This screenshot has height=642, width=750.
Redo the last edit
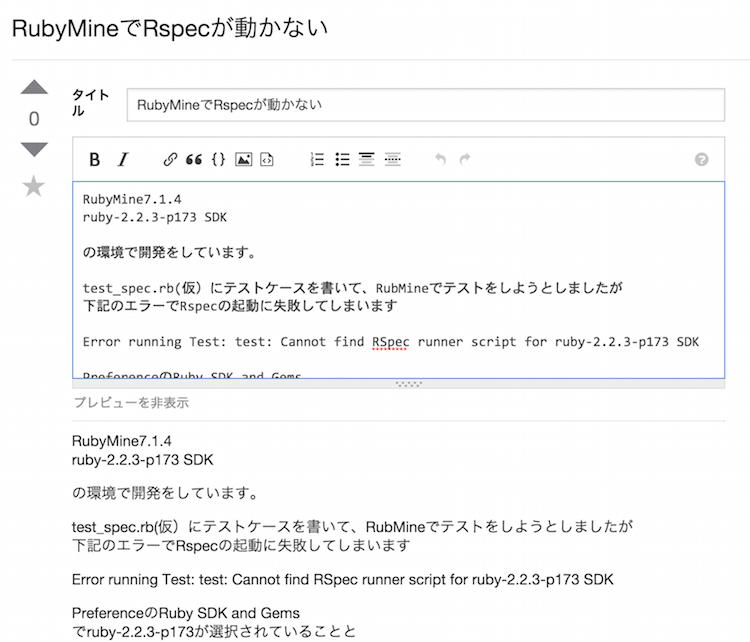465,159
